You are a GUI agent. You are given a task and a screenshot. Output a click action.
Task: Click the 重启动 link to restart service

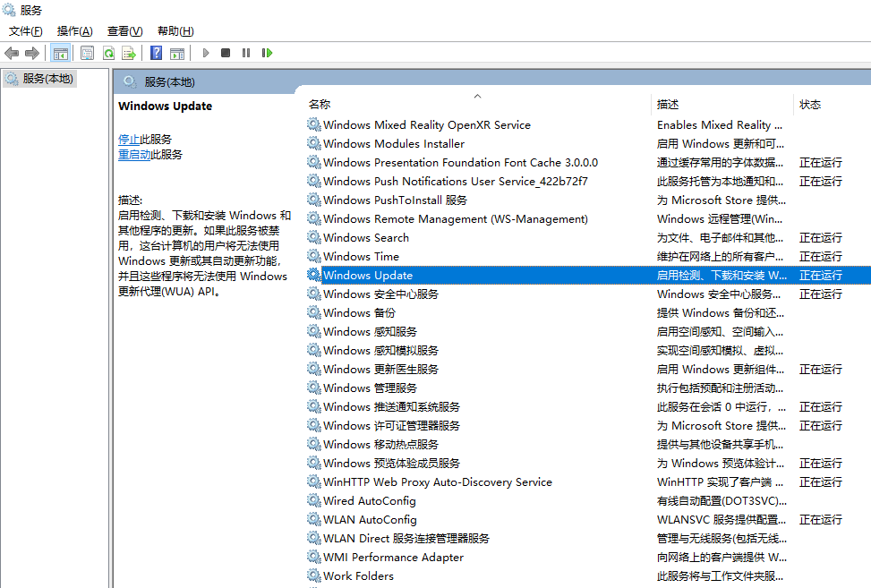tap(134, 154)
